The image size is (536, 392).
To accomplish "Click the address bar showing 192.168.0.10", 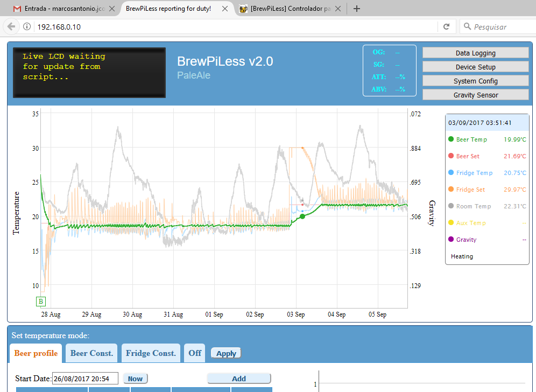I will point(236,27).
